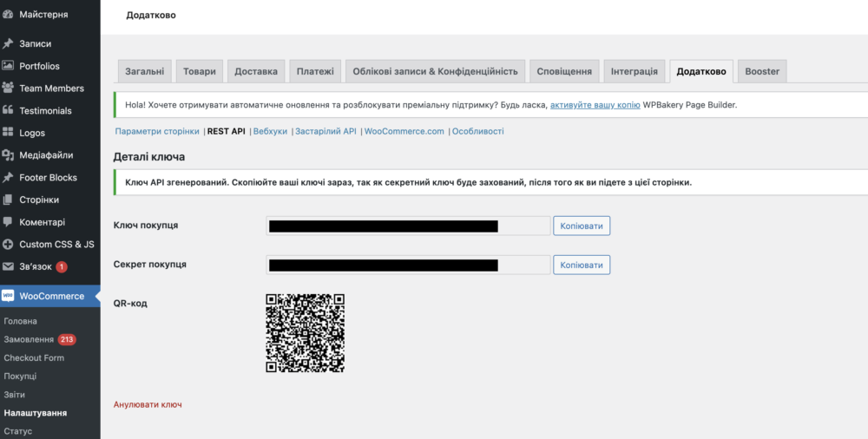The height and width of the screenshot is (439, 868).
Task: Click the red badge next to Зв'язок
Action: coord(62,267)
